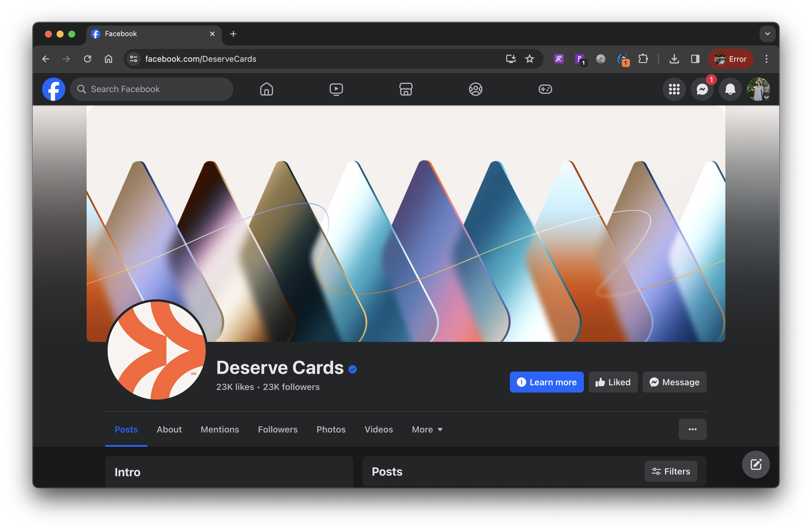
Task: Open Facebook Home feed icon
Action: tap(266, 89)
